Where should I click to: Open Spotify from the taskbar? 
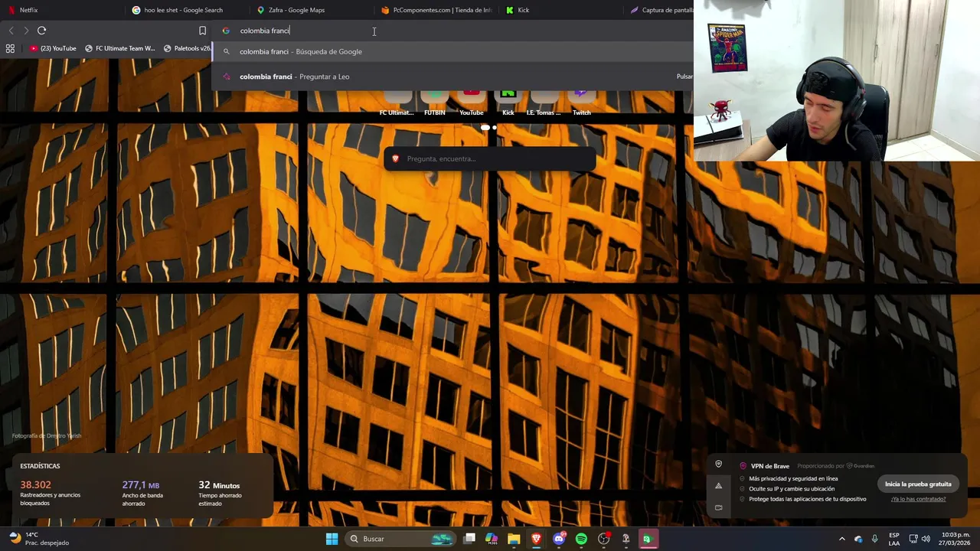click(581, 539)
